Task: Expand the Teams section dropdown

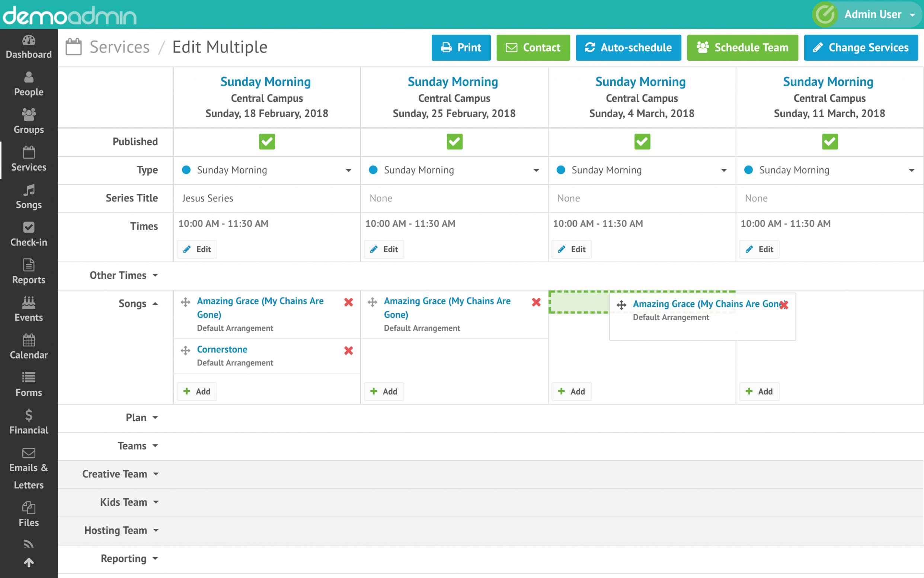Action: [x=136, y=445]
